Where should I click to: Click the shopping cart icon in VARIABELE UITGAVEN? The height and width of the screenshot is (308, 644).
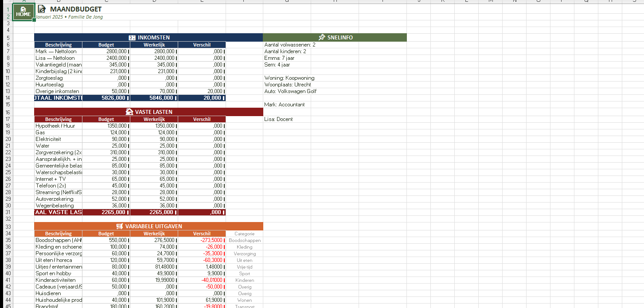pyautogui.click(x=119, y=226)
